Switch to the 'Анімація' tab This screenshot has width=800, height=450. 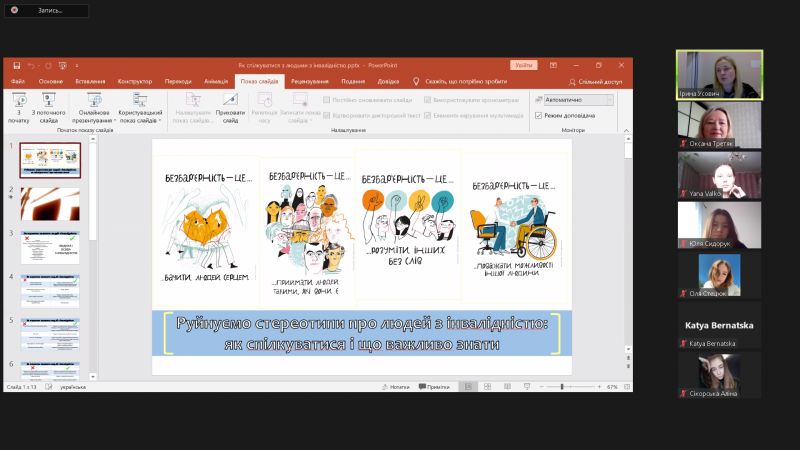pos(215,81)
